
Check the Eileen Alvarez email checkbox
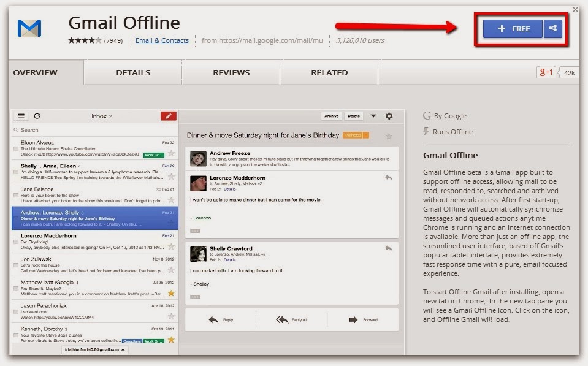(x=16, y=148)
